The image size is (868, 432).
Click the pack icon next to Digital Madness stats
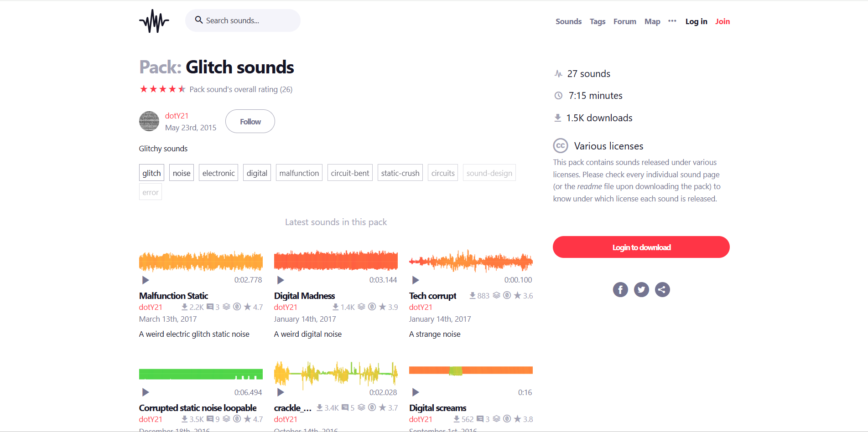coord(361,307)
